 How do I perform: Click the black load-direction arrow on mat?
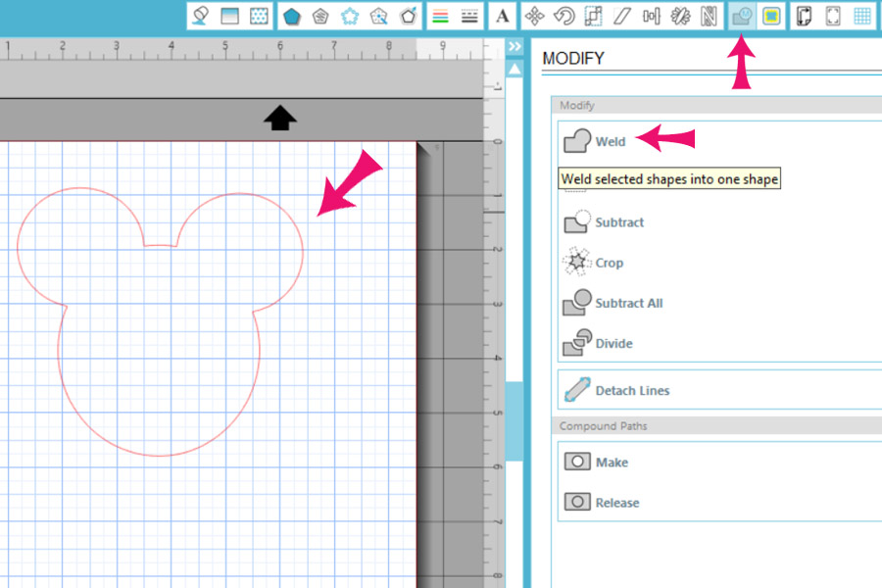[280, 119]
